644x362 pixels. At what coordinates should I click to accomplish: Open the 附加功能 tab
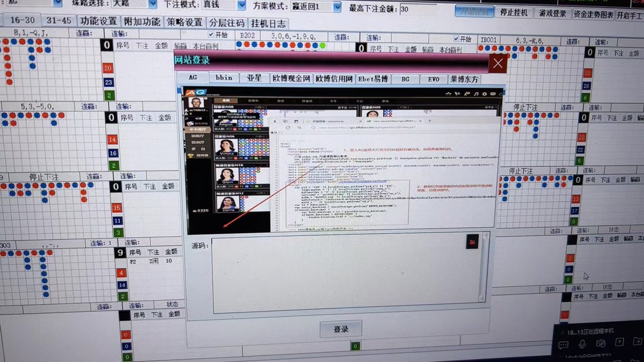coord(142,22)
